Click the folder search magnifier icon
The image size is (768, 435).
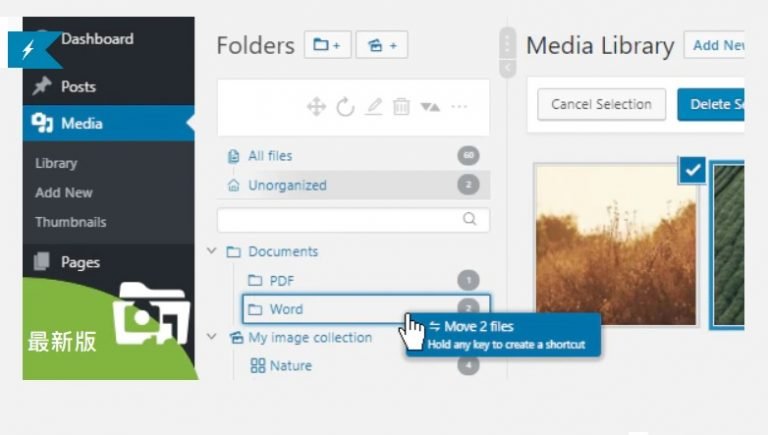[x=469, y=219]
